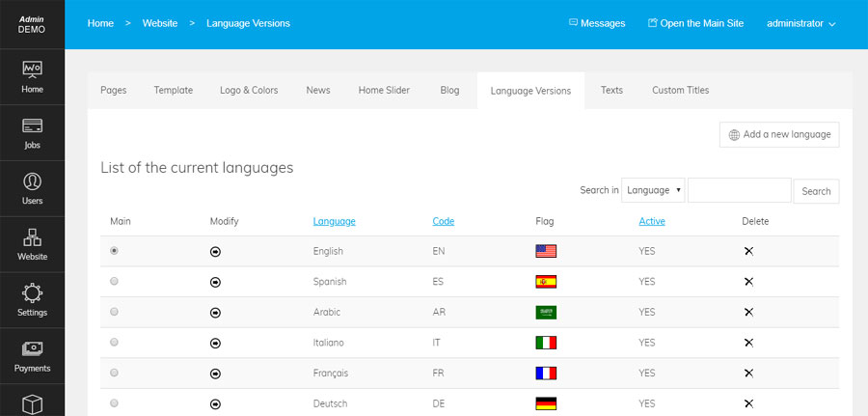This screenshot has height=416, width=868.
Task: Click the cube icon below Payments
Action: tap(32, 403)
